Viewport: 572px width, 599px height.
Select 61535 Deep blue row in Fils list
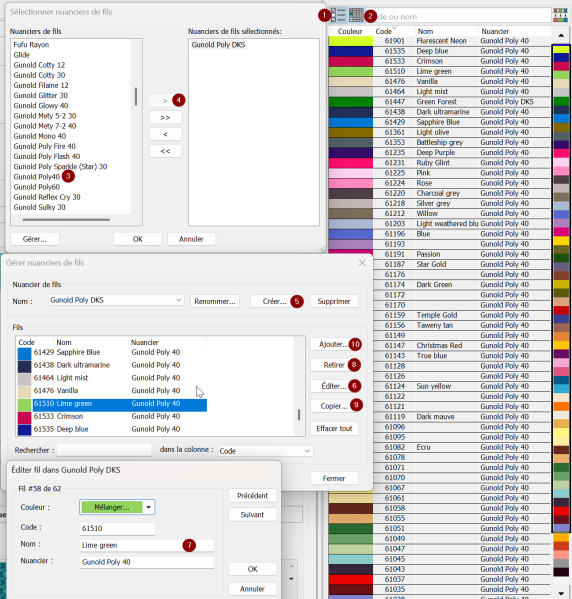[x=112, y=429]
